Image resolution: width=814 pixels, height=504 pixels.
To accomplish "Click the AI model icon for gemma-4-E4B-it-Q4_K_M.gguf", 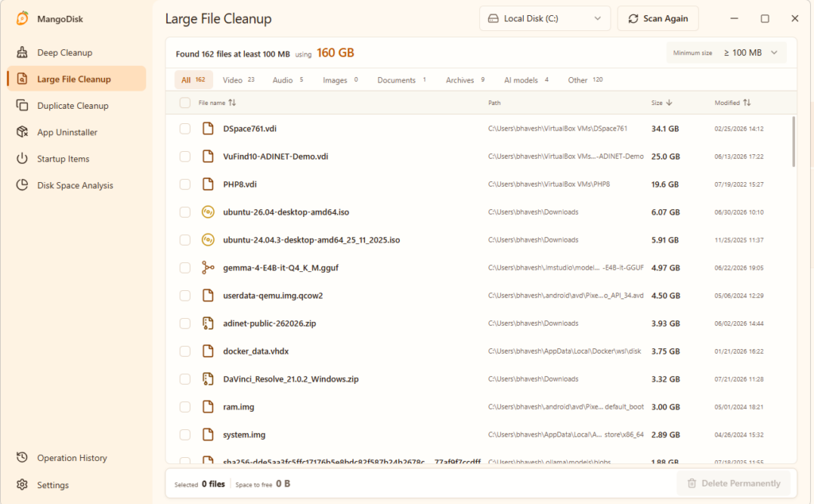I will click(207, 267).
